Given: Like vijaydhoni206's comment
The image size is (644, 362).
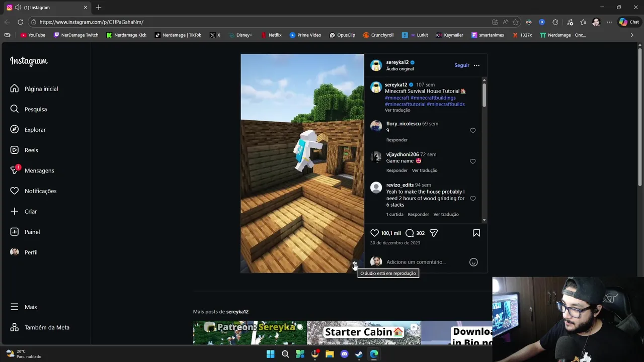Looking at the screenshot, I should (472, 161).
